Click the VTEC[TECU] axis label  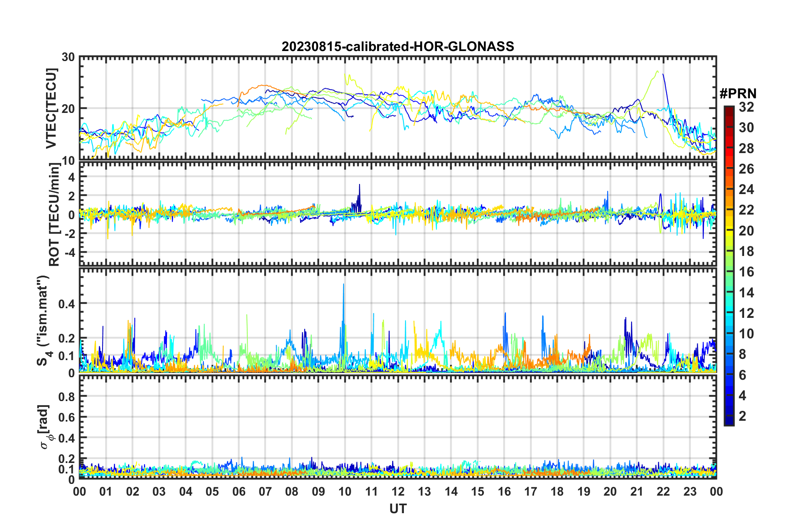click(x=51, y=108)
